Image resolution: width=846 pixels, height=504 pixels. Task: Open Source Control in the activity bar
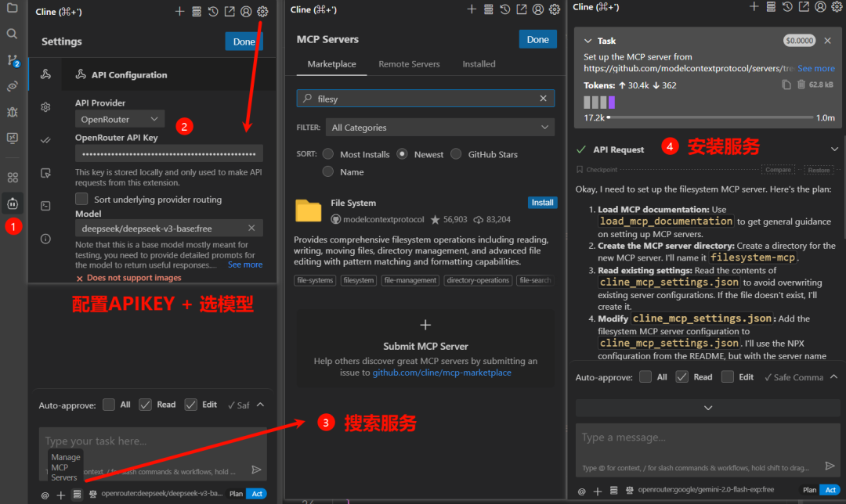(13, 59)
